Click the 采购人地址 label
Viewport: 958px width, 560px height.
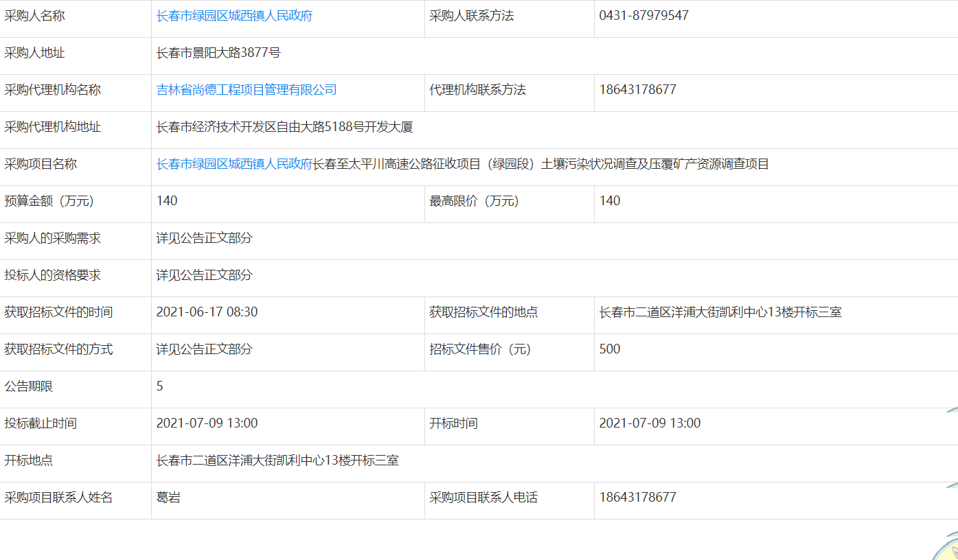pyautogui.click(x=34, y=53)
